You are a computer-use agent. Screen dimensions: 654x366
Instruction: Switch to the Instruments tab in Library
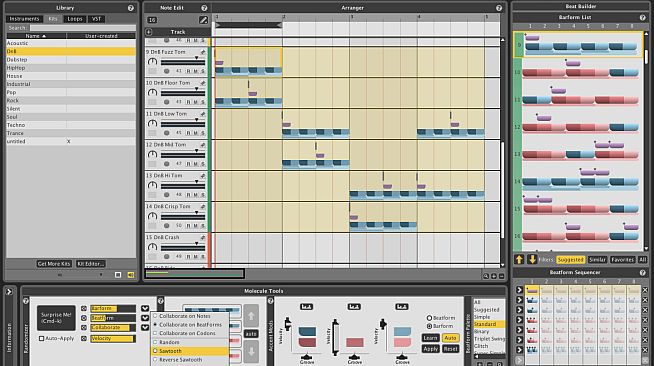pos(24,19)
